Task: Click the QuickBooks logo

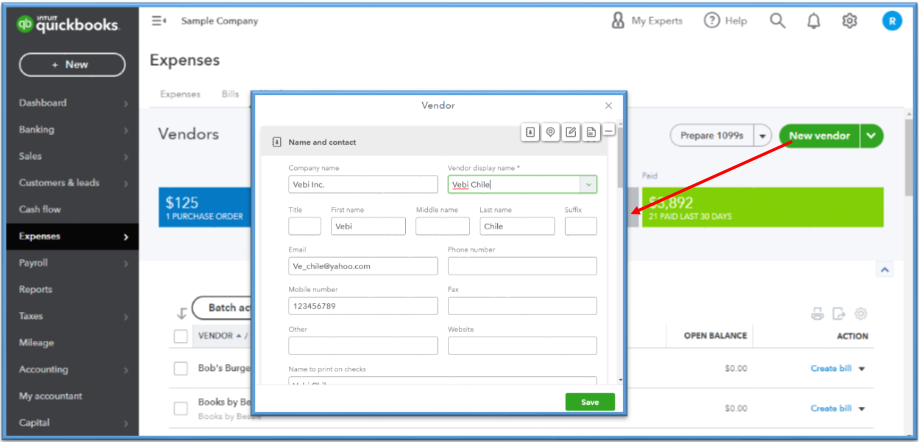Action: coord(68,24)
